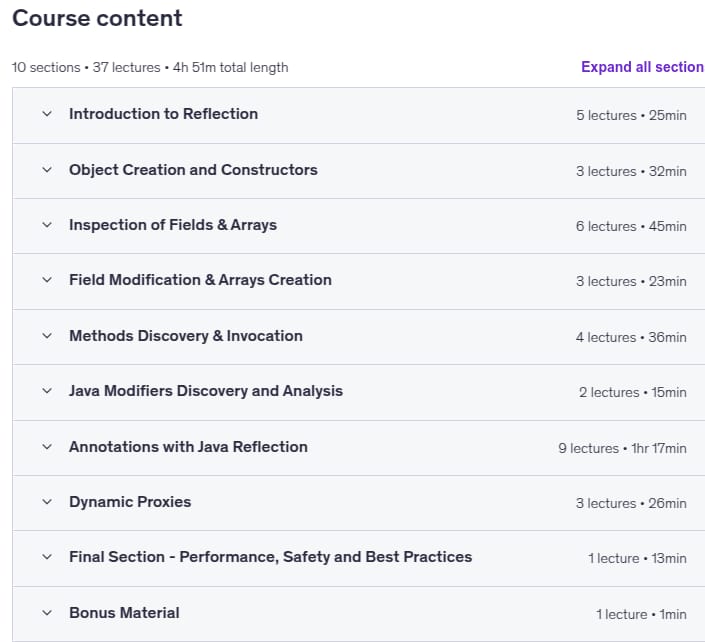Expand chevron for Annotations with Java Reflection

(47, 447)
